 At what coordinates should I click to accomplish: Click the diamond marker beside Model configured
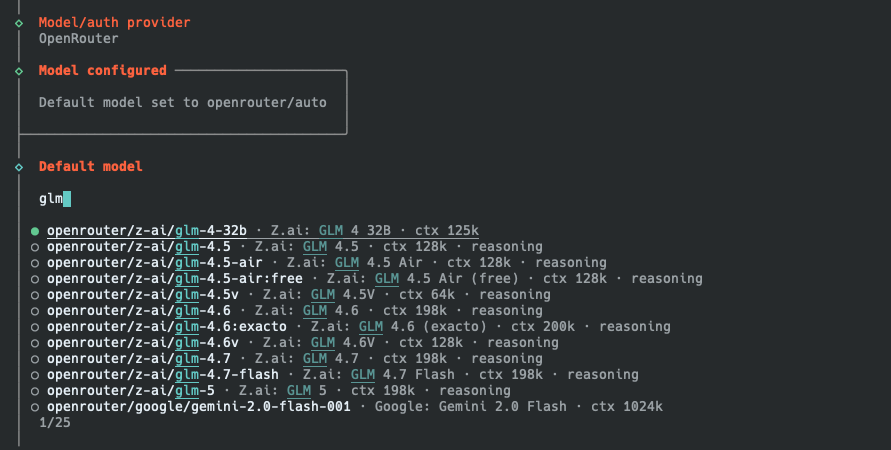19,71
